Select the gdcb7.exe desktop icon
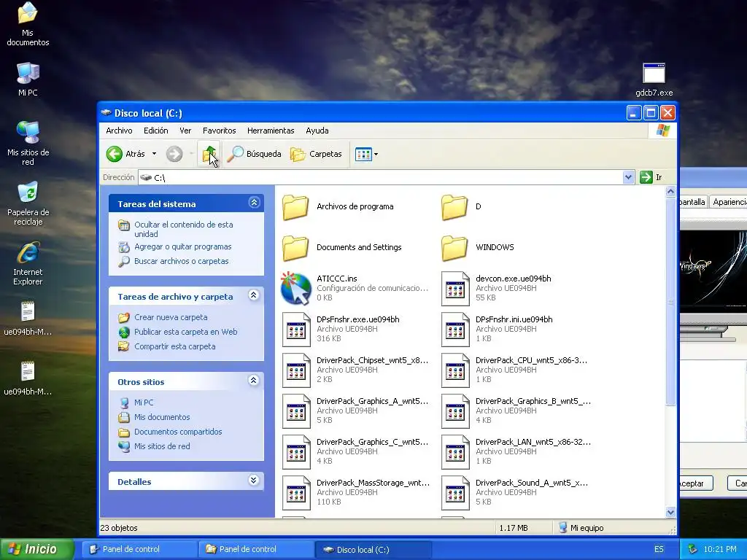The height and width of the screenshot is (560, 747). 654,79
